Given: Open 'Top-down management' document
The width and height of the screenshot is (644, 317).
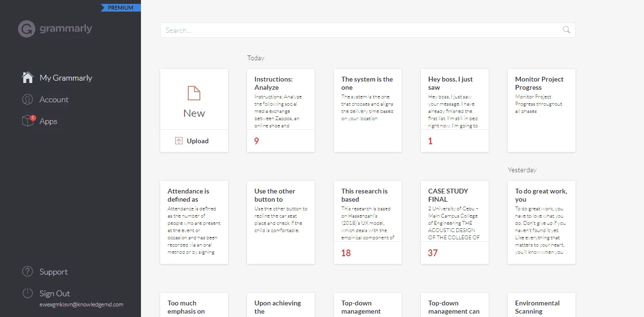Looking at the screenshot, I should pyautogui.click(x=368, y=305).
